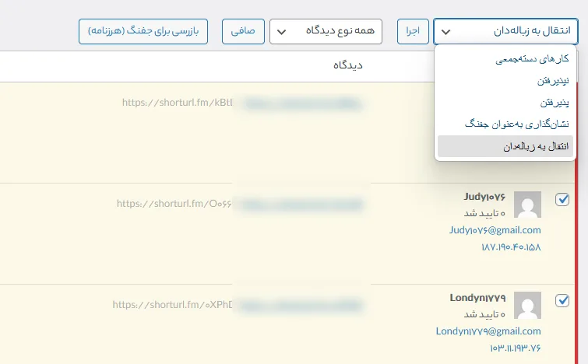Click the shorturl.fm/kBtl link text
Screen dimensions: 588x364
coord(178,103)
